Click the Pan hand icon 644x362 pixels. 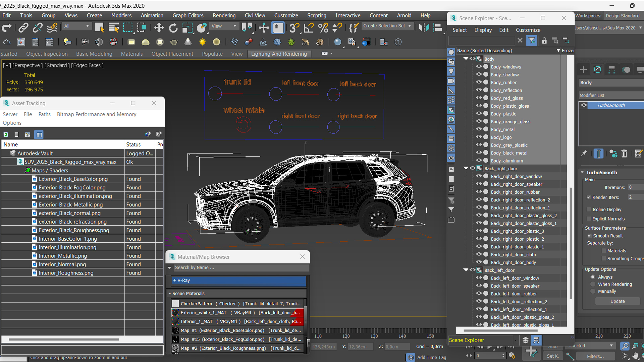click(x=635, y=356)
